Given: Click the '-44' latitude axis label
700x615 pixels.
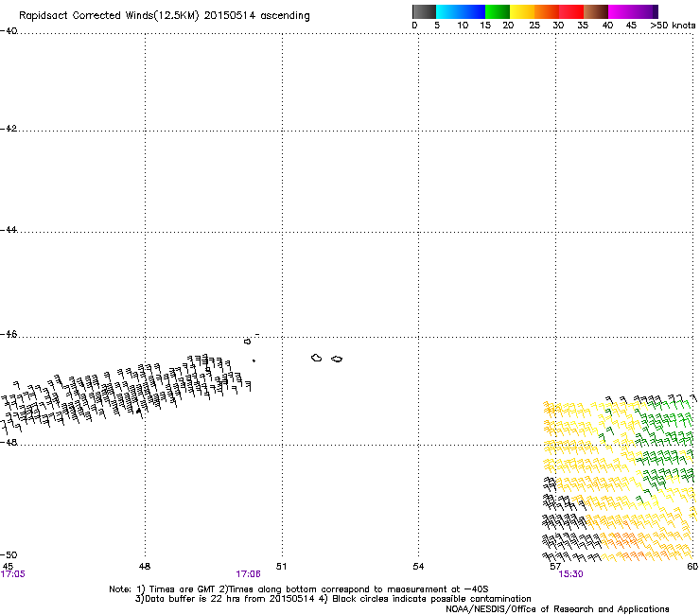Looking at the screenshot, I should click(x=9, y=230).
